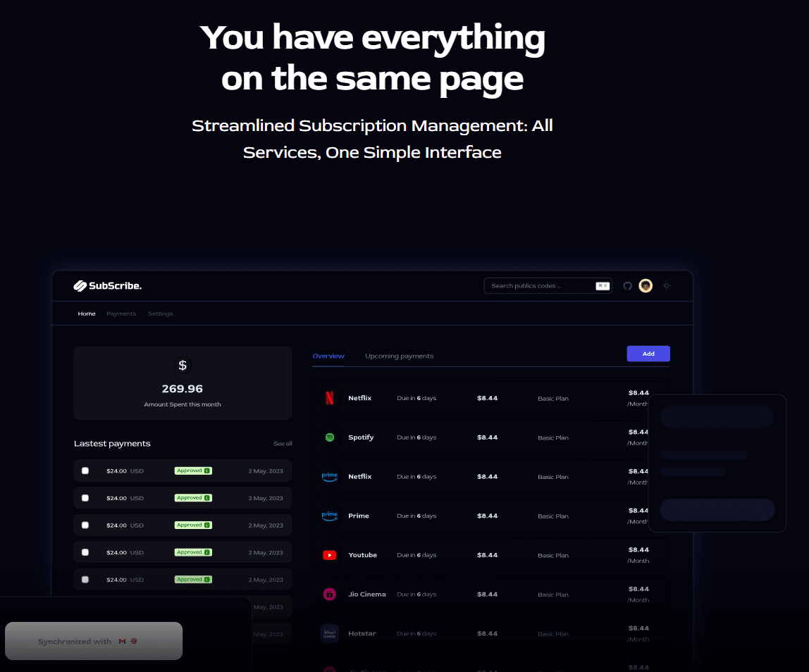809x672 pixels.
Task: Go to Settings in the navigation
Action: click(x=160, y=313)
